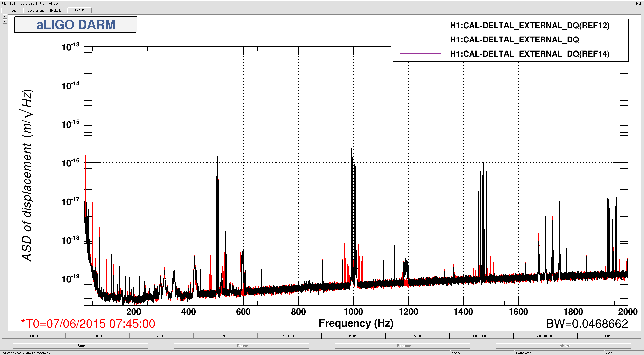Click the right-arrow pad expander icon
The height and width of the screenshot is (355, 644).
tap(5, 16)
